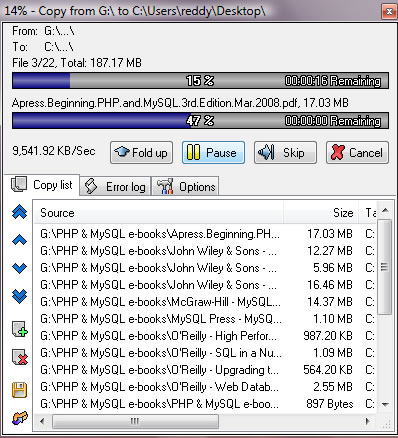Viewport: 398px width, 438px height.
Task: Select the Apress.Beginning.PH... row
Action: [205, 234]
